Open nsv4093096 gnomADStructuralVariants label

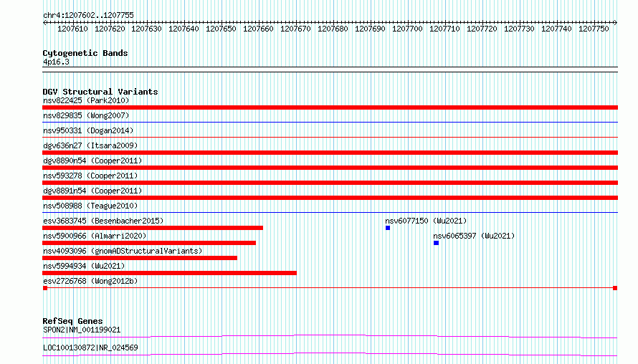click(123, 251)
